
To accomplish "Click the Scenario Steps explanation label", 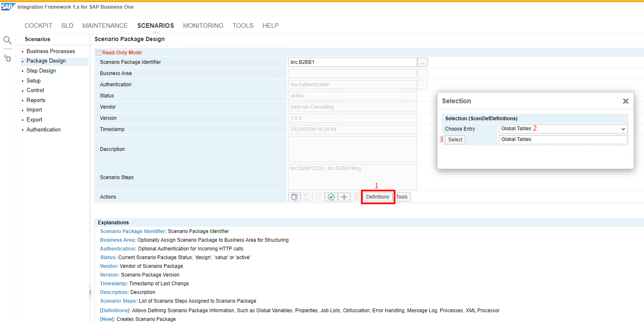I will pos(119,301).
